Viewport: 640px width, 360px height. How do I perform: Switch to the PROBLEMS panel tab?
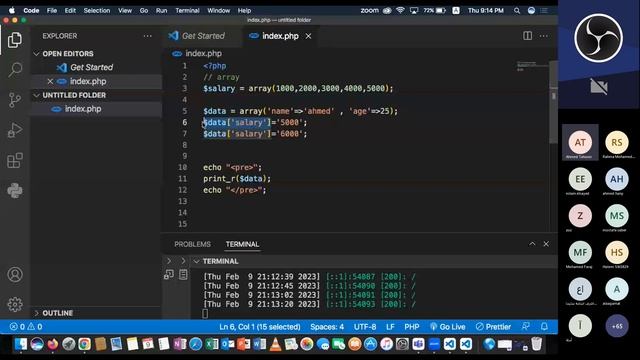click(192, 244)
